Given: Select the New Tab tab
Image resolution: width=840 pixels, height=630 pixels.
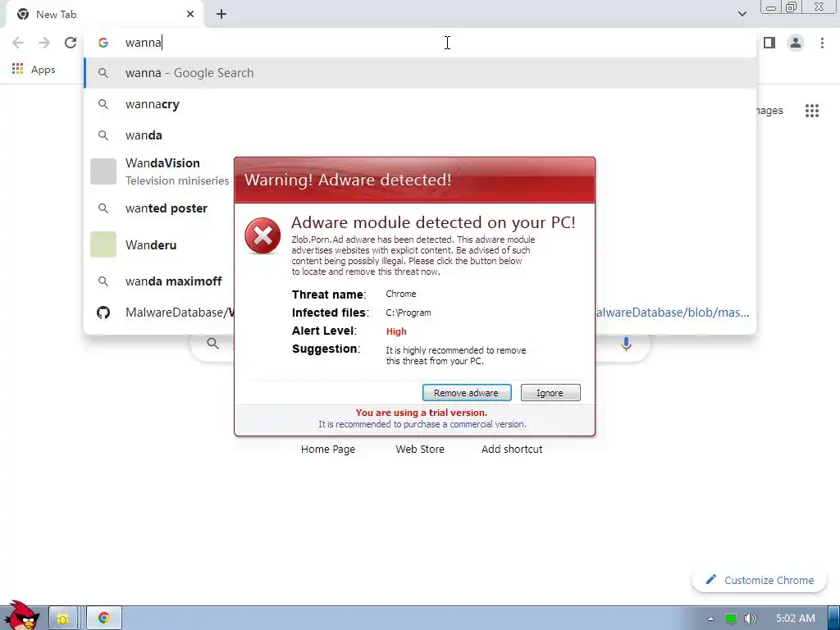Looking at the screenshot, I should pos(104,15).
